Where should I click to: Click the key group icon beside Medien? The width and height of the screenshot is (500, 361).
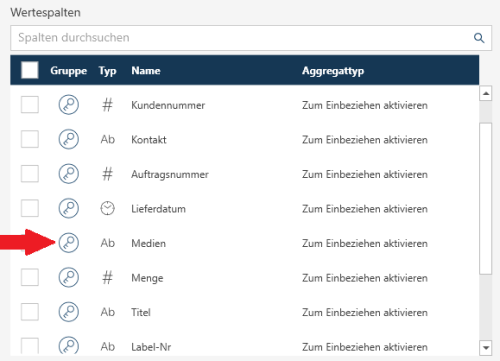(x=69, y=243)
